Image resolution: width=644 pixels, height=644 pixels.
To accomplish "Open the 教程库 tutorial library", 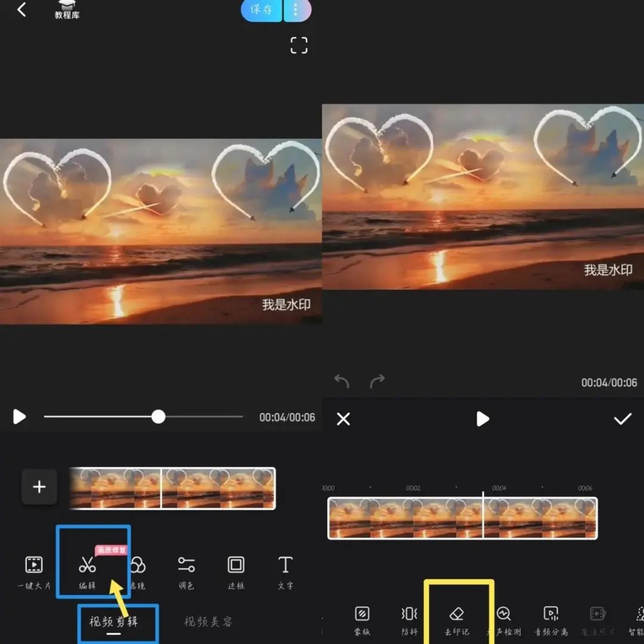I will coord(67,10).
